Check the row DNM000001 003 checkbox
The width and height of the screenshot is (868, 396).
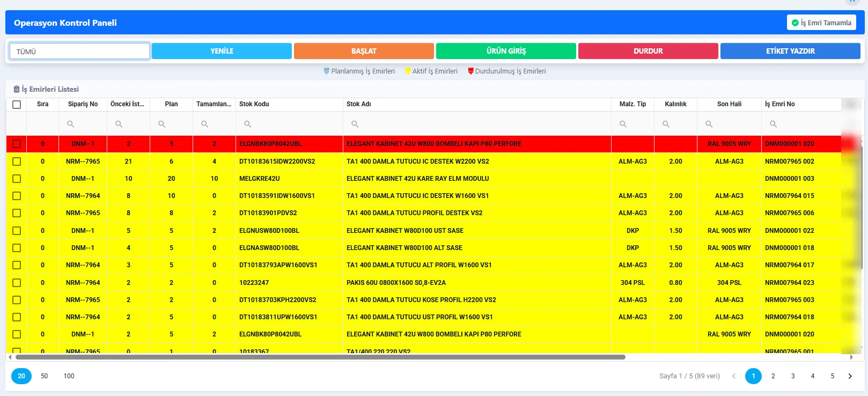[17, 179]
